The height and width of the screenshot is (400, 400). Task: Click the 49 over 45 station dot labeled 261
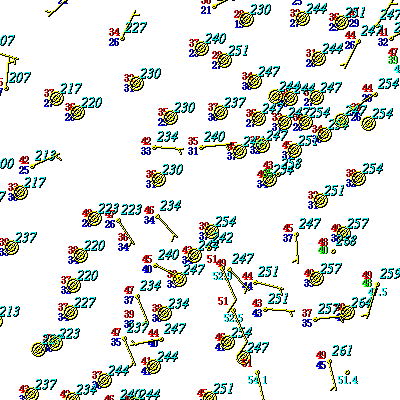pyautogui.click(x=329, y=361)
